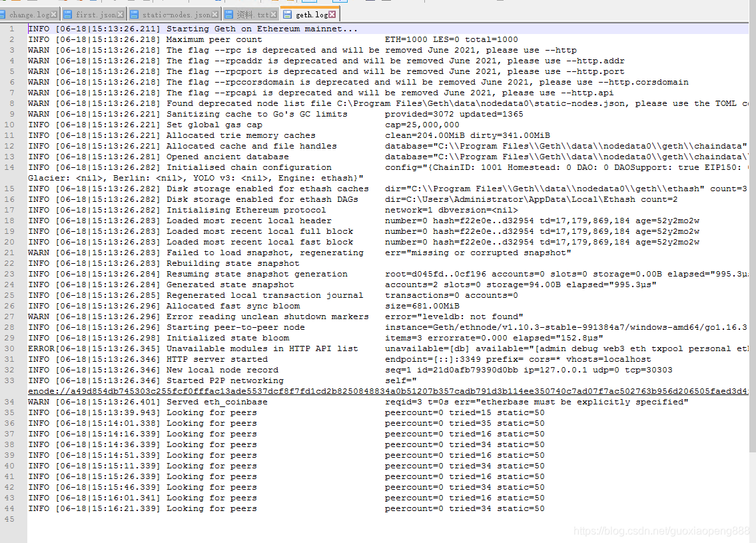The image size is (756, 543).
Task: Click 'Error reading unclean shutdown markers' text
Action: (x=268, y=317)
